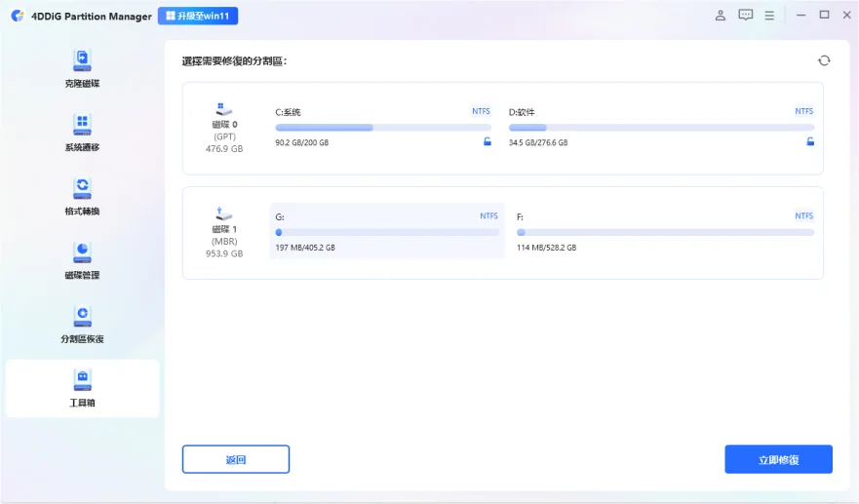The image size is (859, 504).
Task: Open the Clone Disk (克隆磁碟) tool
Action: click(x=82, y=68)
